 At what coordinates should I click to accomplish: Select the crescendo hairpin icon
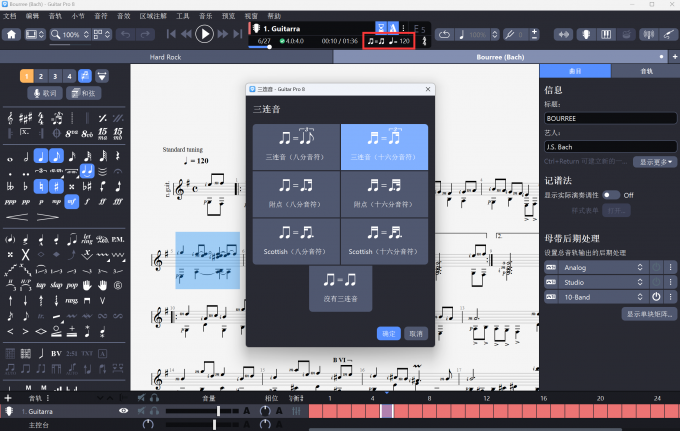pyautogui.click(x=17, y=217)
